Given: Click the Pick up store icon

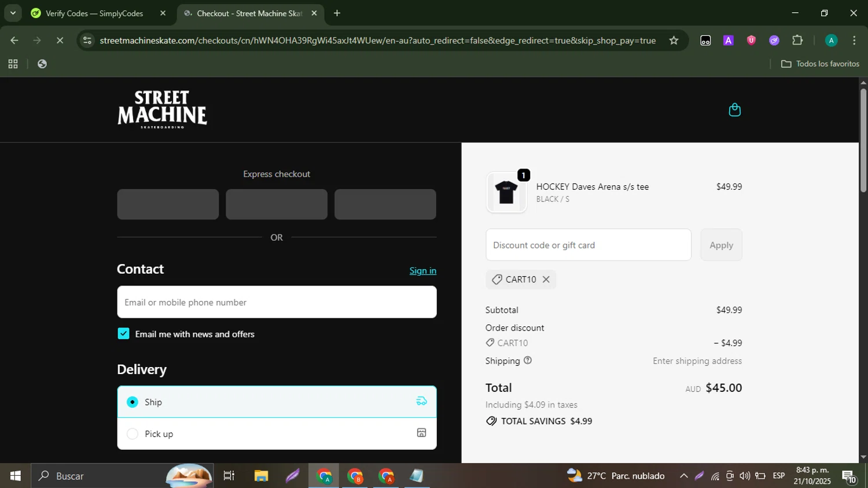Looking at the screenshot, I should point(421,433).
